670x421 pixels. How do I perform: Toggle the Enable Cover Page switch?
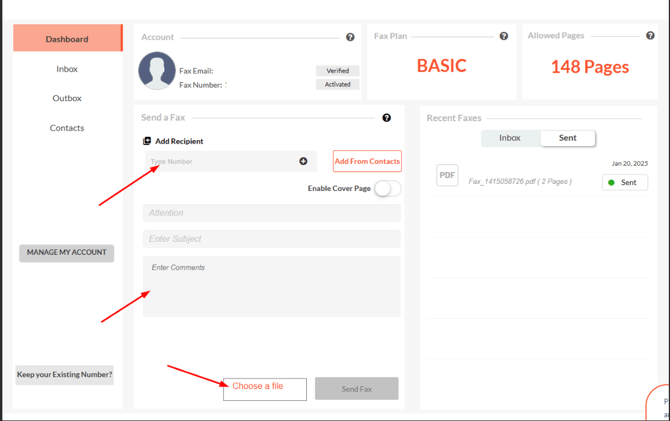(x=387, y=189)
